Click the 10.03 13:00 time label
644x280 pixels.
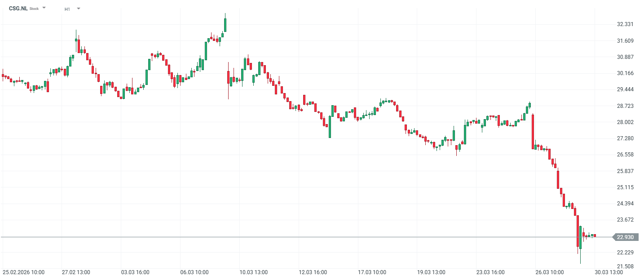click(254, 272)
